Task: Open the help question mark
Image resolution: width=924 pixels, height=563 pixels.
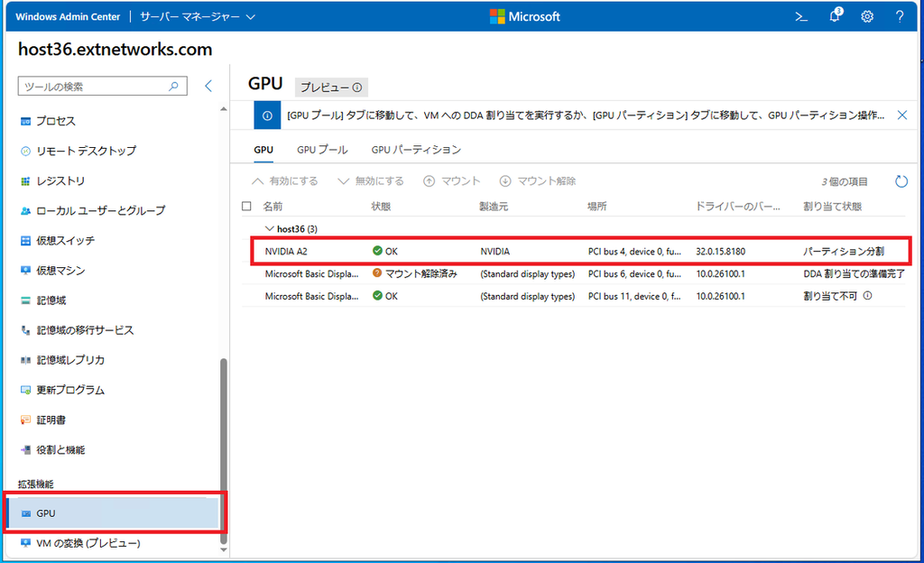Action: pyautogui.click(x=900, y=17)
